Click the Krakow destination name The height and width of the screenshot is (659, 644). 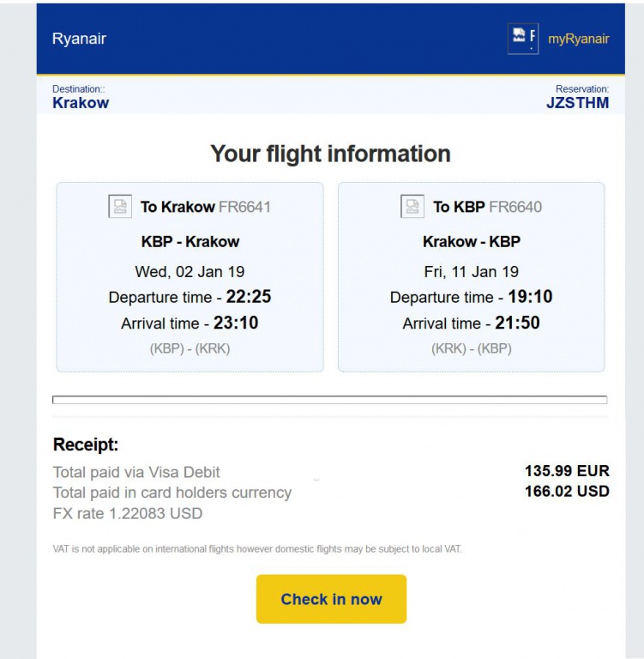click(x=81, y=103)
